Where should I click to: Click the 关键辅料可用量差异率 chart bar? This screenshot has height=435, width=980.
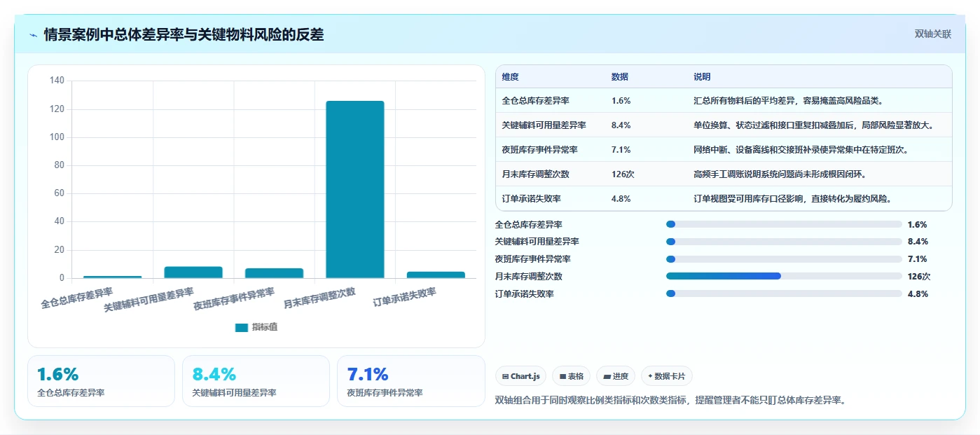click(193, 272)
